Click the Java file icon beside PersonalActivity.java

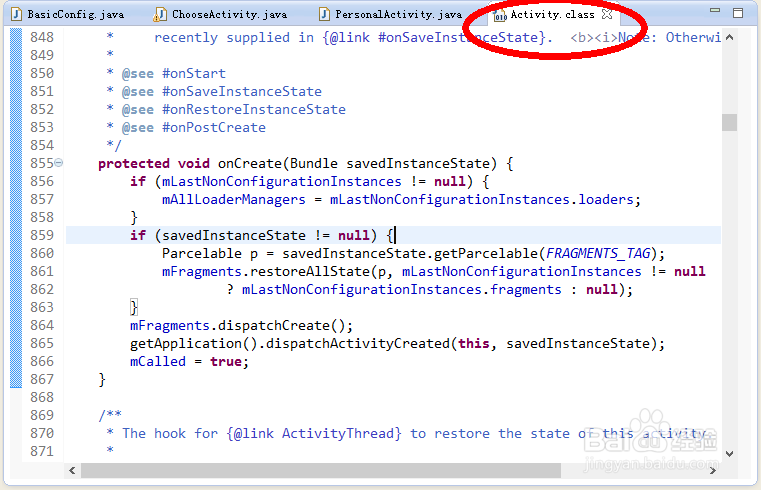pyautogui.click(x=325, y=15)
